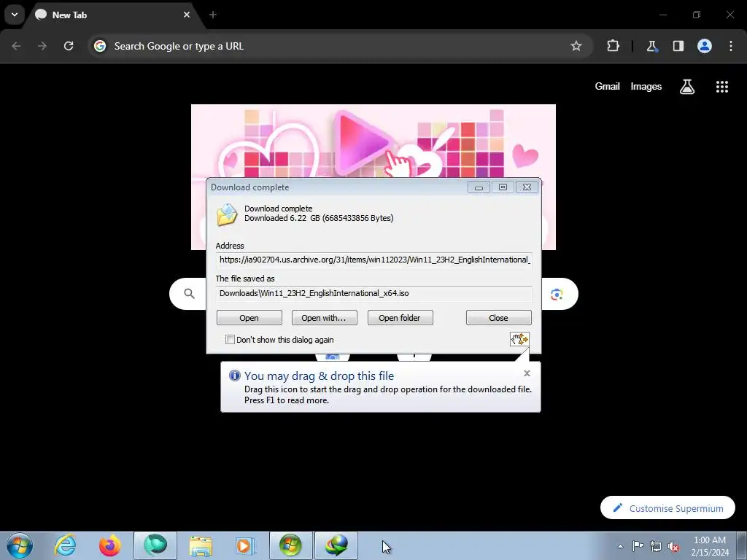Screen dimensions: 747x560
Task: Click the download complete folder icon
Action: coord(227,214)
